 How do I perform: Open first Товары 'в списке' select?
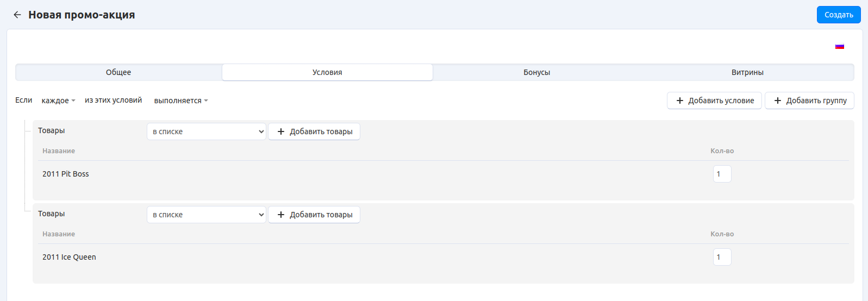[x=207, y=131]
